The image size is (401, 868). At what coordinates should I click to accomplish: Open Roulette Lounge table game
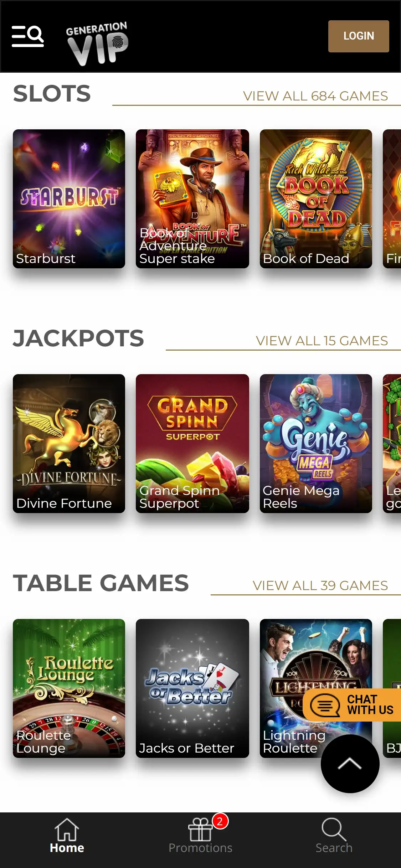point(69,688)
